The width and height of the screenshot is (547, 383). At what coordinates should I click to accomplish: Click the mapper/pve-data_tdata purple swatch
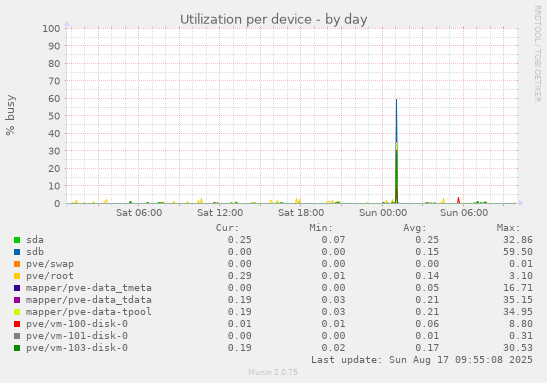tap(17, 300)
